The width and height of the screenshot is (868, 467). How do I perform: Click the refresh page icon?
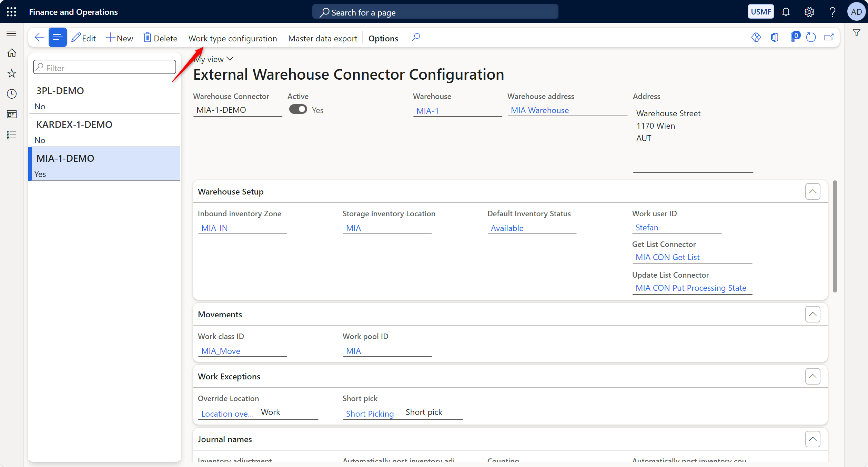(x=811, y=37)
